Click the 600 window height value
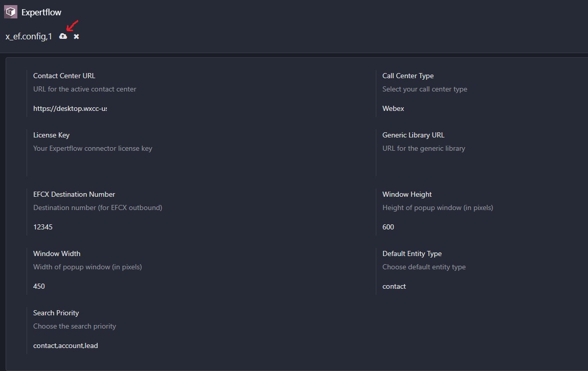 click(x=388, y=227)
